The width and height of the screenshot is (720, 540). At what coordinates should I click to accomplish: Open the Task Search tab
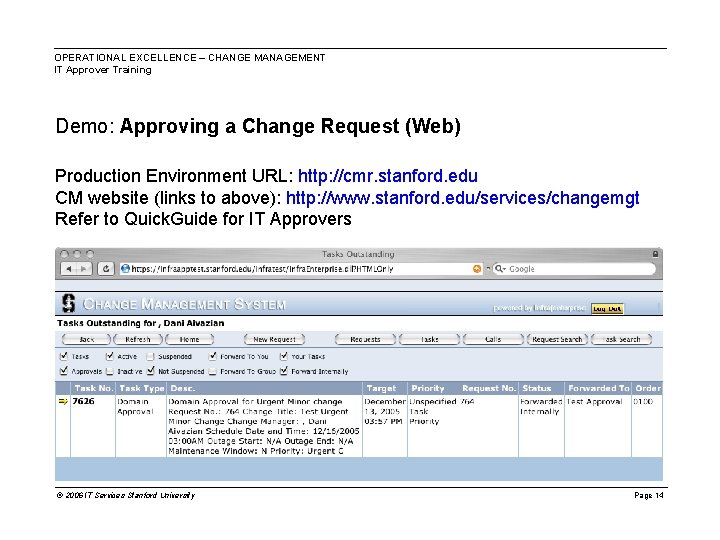(621, 339)
